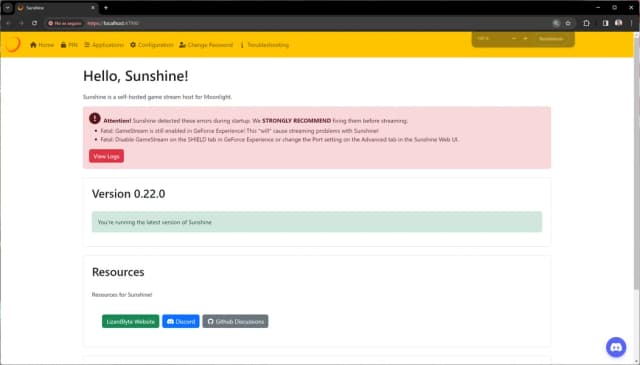This screenshot has width=640, height=365.
Task: Open the Configuration page
Action: coord(151,45)
